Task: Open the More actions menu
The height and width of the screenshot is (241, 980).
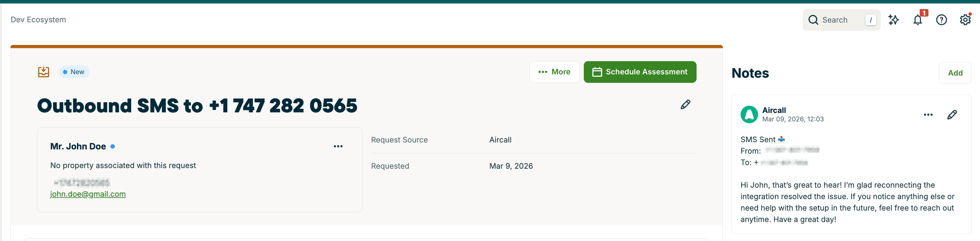Action: (554, 72)
